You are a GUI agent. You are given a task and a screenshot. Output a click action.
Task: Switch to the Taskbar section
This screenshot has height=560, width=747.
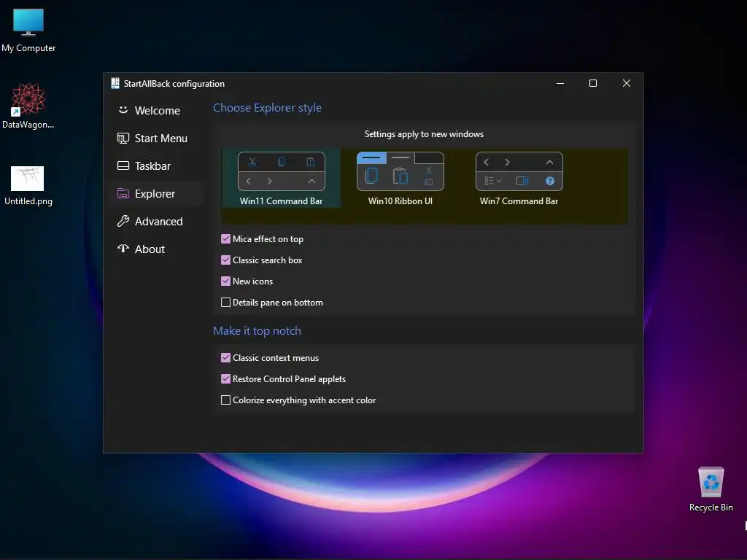pos(158,166)
